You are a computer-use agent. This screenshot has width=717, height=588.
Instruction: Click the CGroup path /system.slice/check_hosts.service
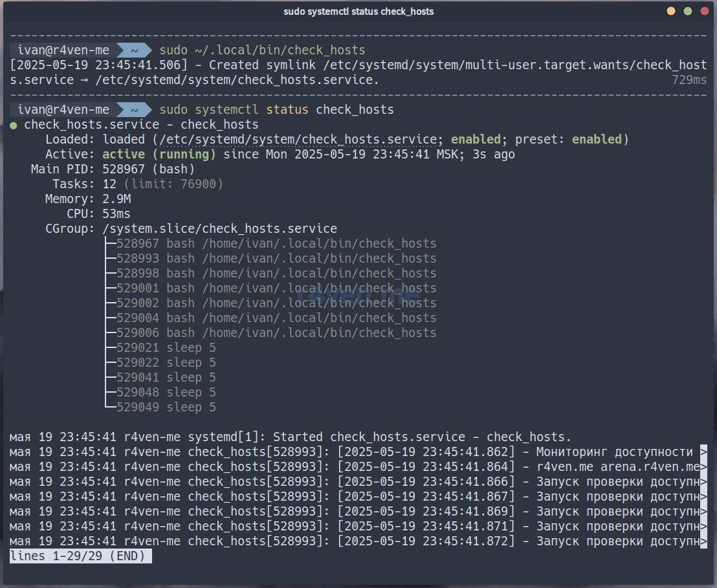(x=219, y=229)
